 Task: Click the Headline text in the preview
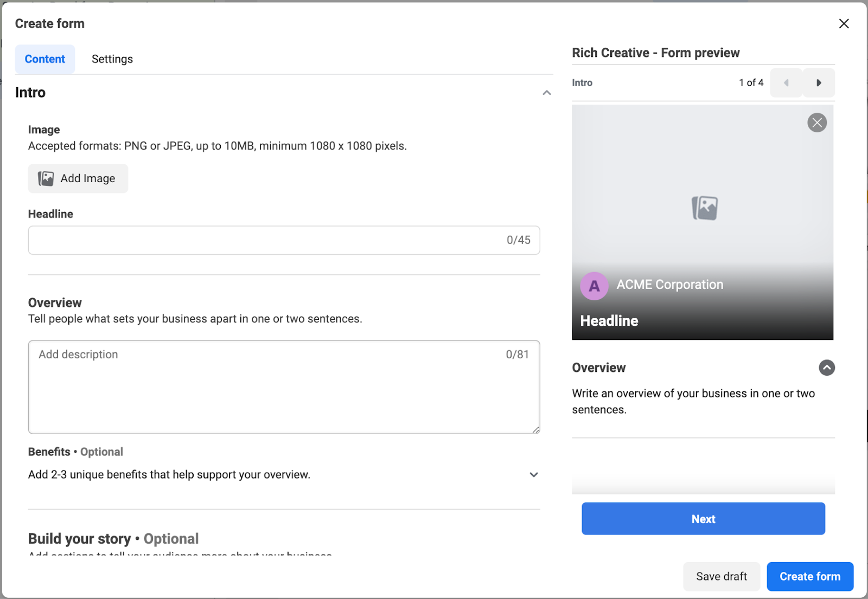tap(609, 321)
